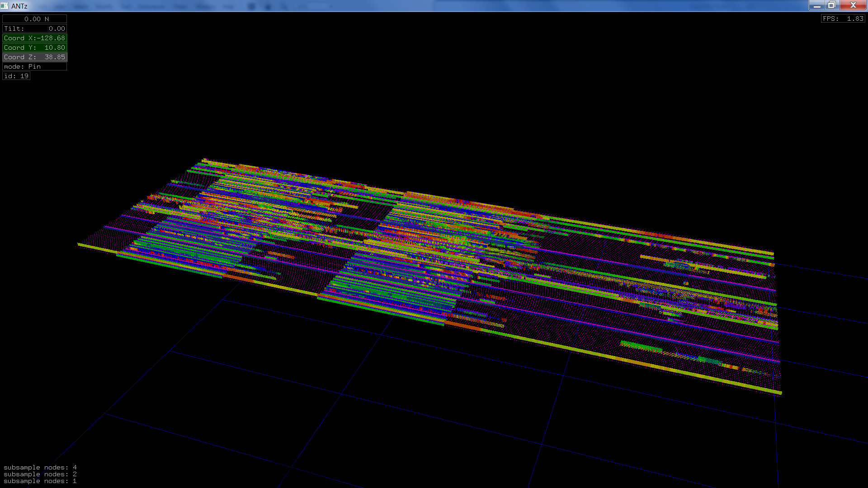Select the Coord Y field
This screenshot has width=868, height=488.
[x=35, y=47]
